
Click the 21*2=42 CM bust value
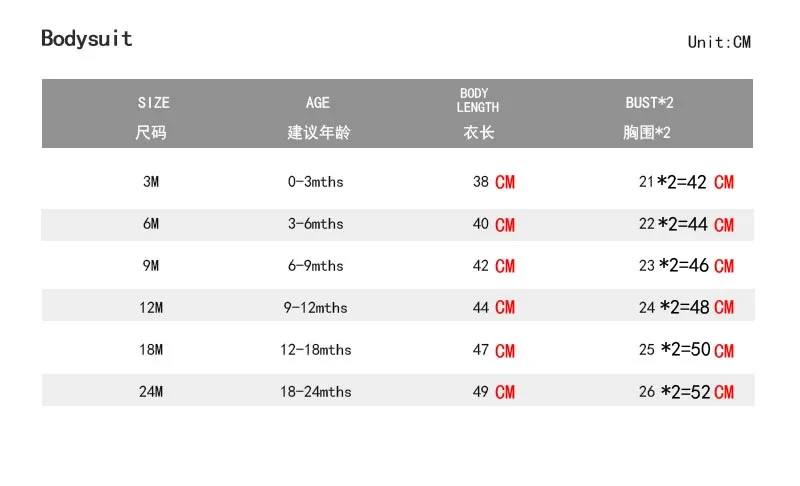coord(686,182)
